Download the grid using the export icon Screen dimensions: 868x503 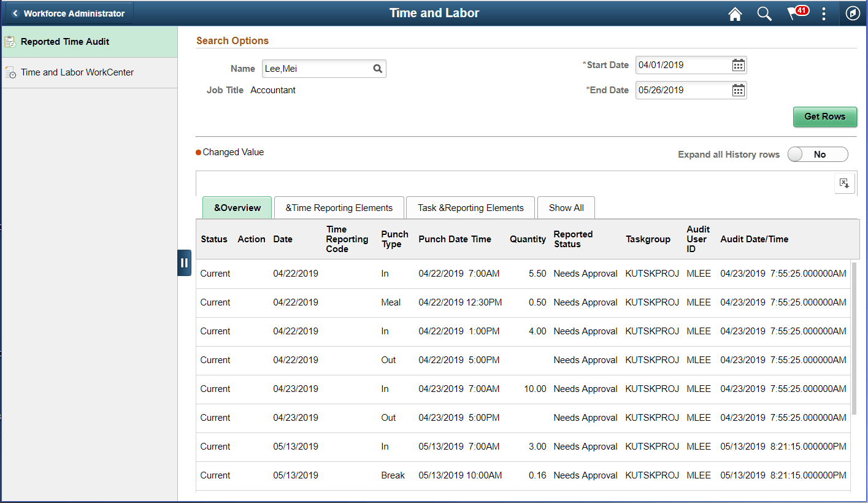click(x=845, y=183)
